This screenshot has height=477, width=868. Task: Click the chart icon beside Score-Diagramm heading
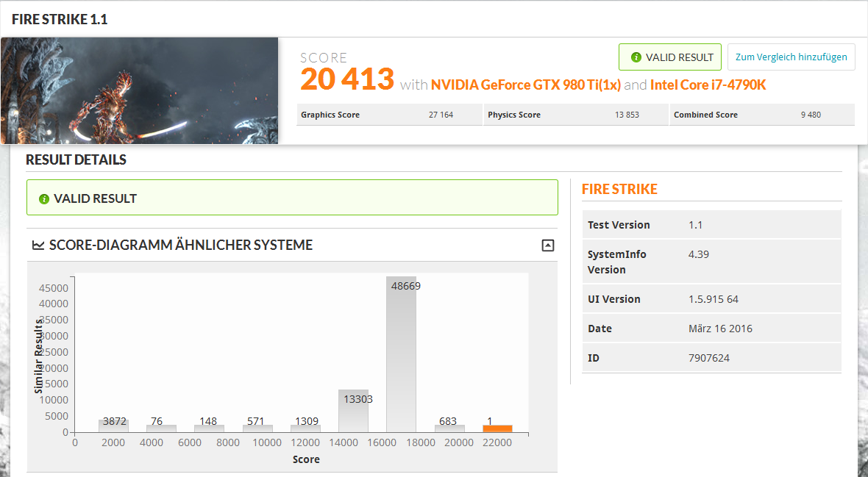coord(38,245)
